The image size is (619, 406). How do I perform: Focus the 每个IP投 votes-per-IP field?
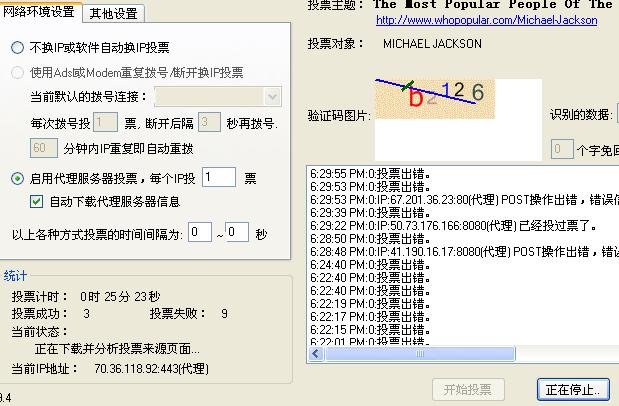click(x=218, y=178)
